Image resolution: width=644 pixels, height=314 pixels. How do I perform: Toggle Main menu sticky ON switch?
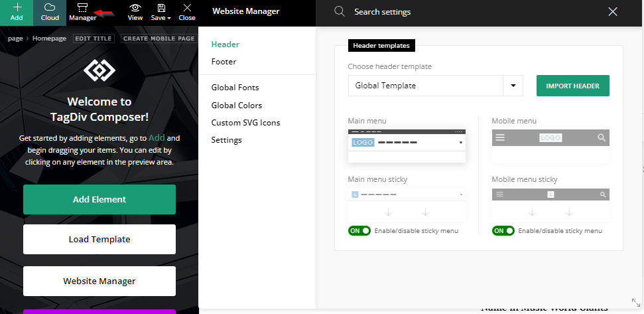pyautogui.click(x=359, y=230)
